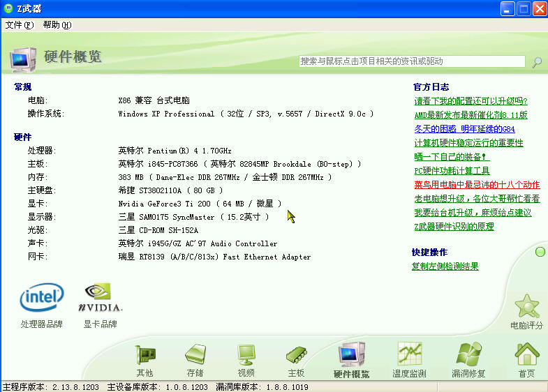Open the 主板 (Motherboard) section icon
Image resolution: width=548 pixels, height=392 pixels.
(x=297, y=355)
